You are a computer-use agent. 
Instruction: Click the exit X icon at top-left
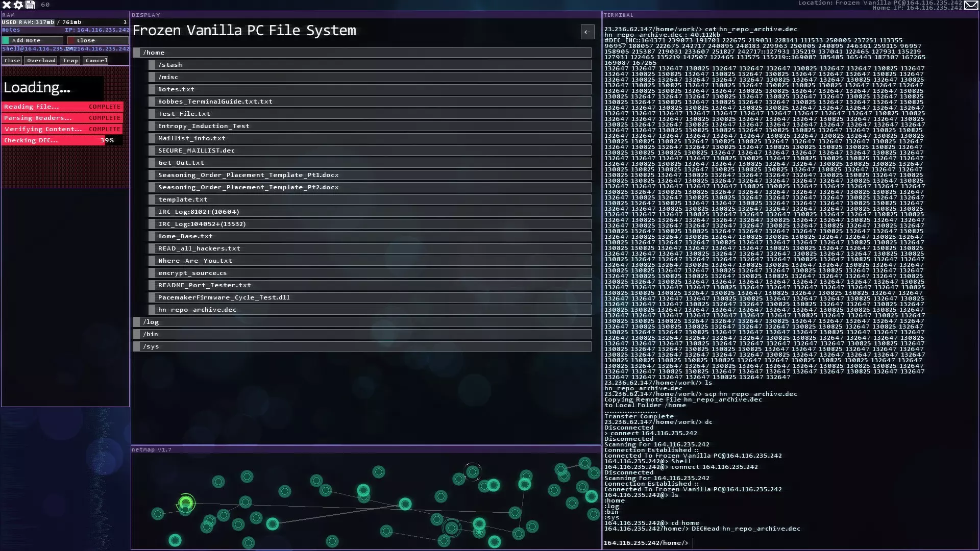7,5
